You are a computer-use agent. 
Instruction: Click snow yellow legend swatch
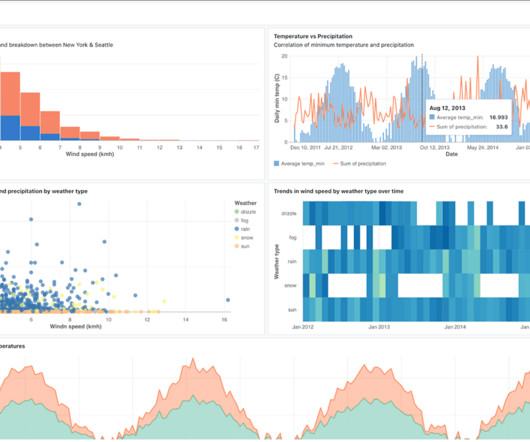pyautogui.click(x=237, y=238)
